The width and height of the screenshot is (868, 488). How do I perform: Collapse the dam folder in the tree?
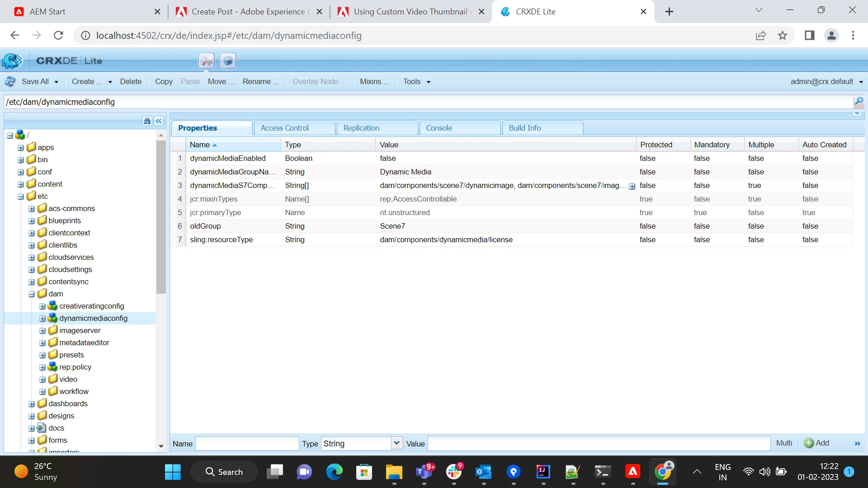32,294
